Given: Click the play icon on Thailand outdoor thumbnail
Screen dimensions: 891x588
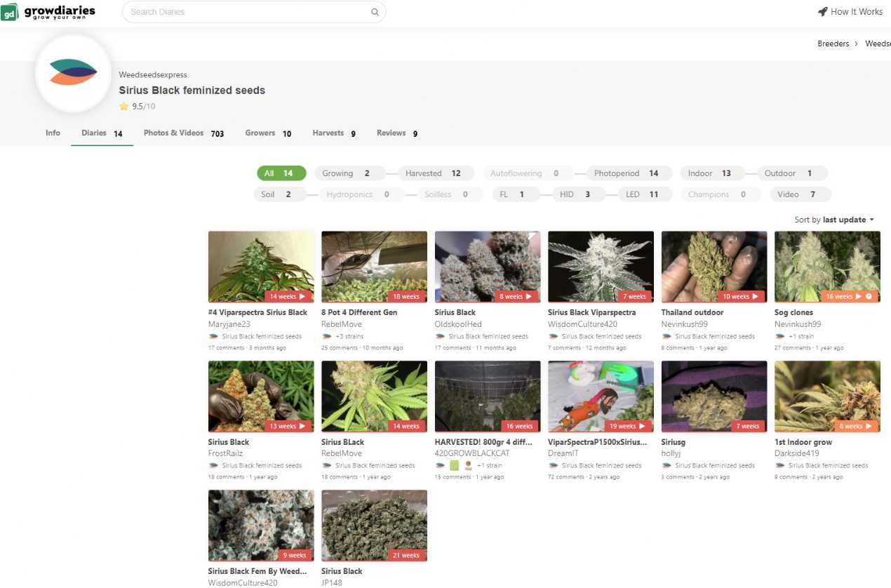Looking at the screenshot, I should [x=756, y=297].
